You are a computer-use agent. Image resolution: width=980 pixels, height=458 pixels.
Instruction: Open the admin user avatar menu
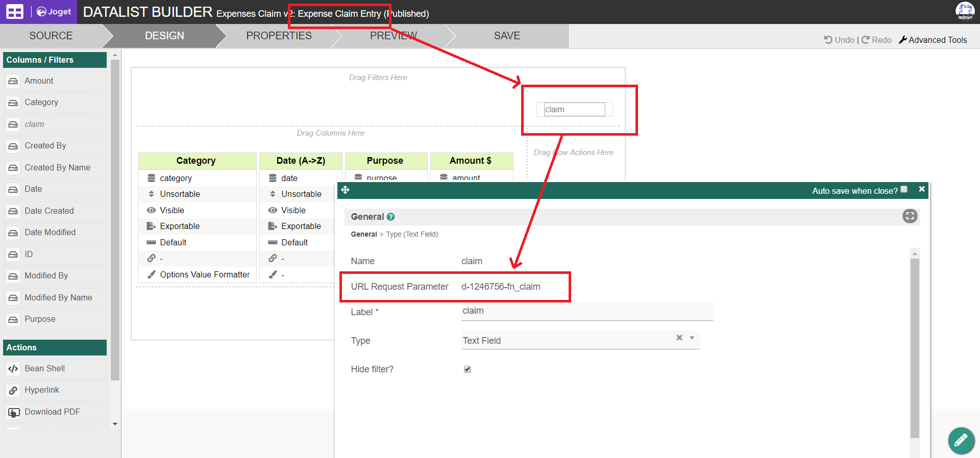pos(965,11)
